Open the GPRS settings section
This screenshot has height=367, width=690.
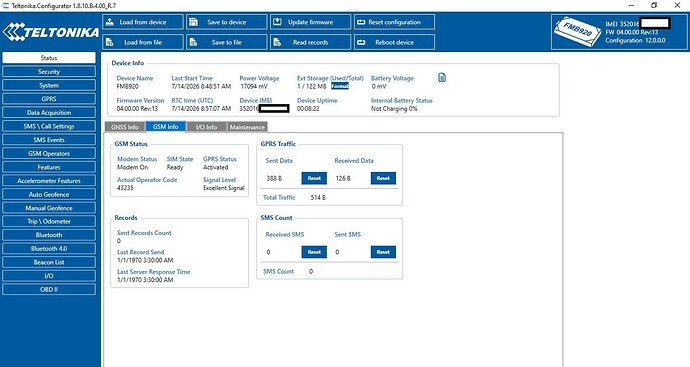(x=49, y=99)
